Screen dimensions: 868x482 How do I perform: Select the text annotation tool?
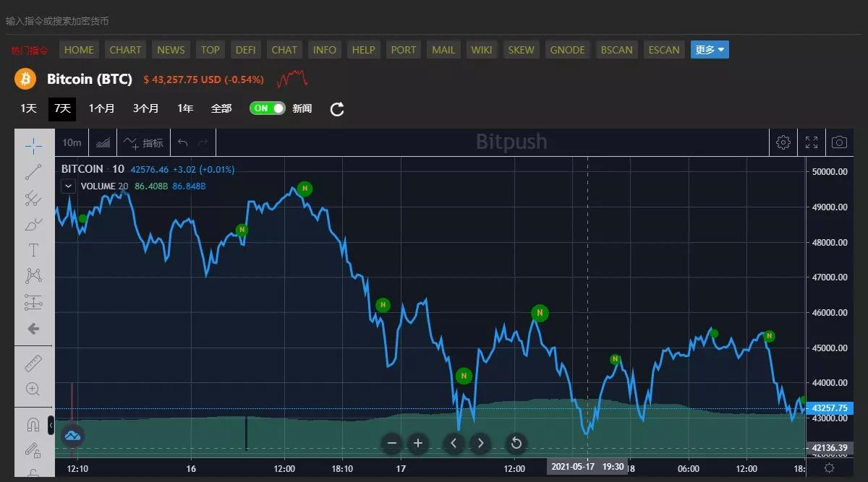33,251
